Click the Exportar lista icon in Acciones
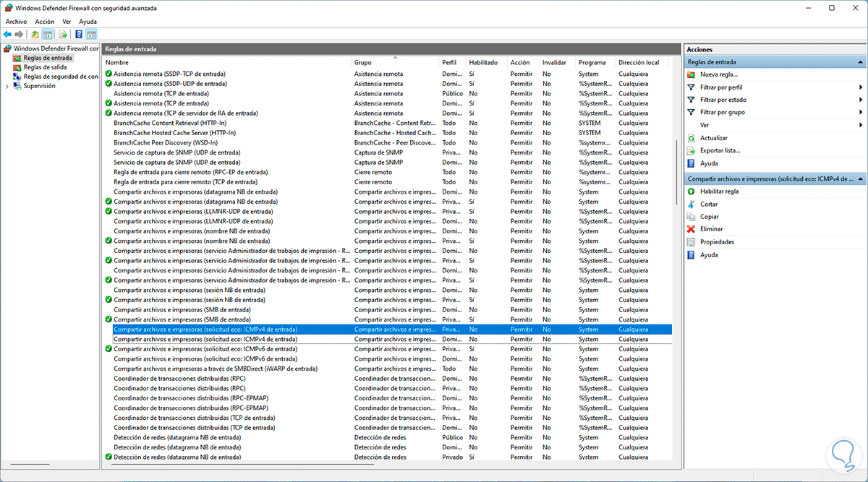This screenshot has height=482, width=868. point(692,150)
